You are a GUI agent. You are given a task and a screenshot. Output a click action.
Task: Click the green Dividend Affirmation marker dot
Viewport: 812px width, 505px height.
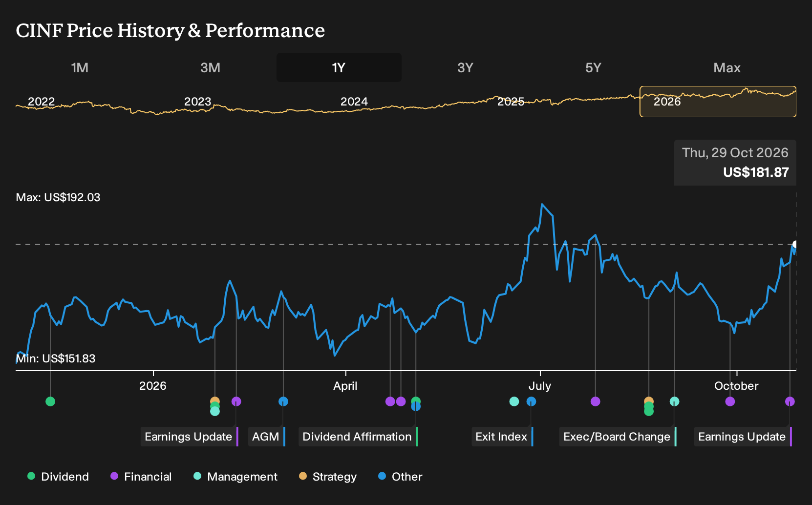(416, 401)
